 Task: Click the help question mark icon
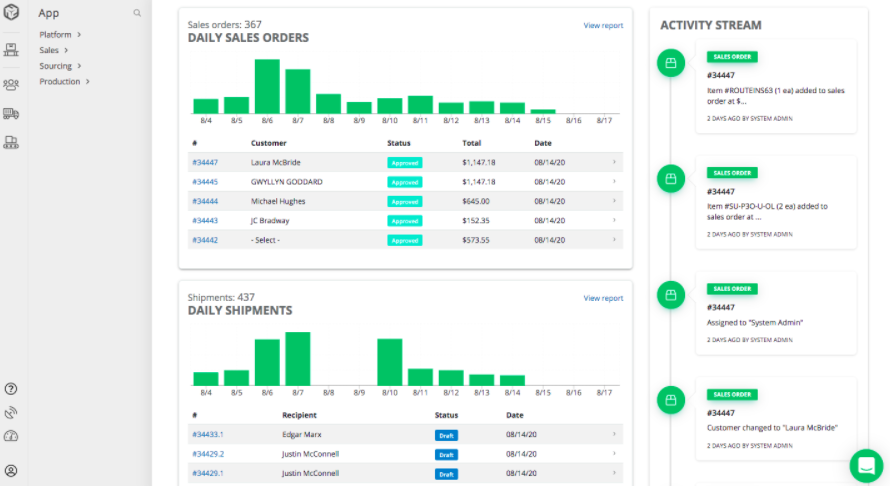(x=12, y=389)
